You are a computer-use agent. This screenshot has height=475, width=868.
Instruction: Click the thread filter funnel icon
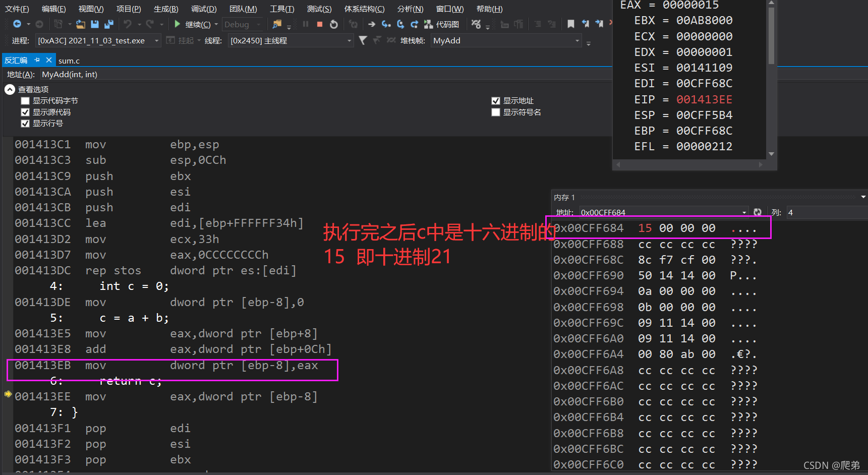pyautogui.click(x=363, y=40)
